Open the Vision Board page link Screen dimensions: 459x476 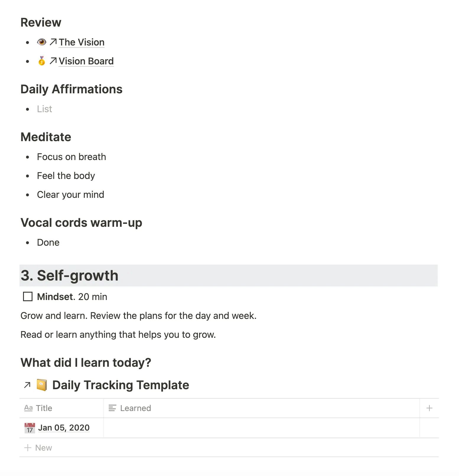click(x=86, y=61)
